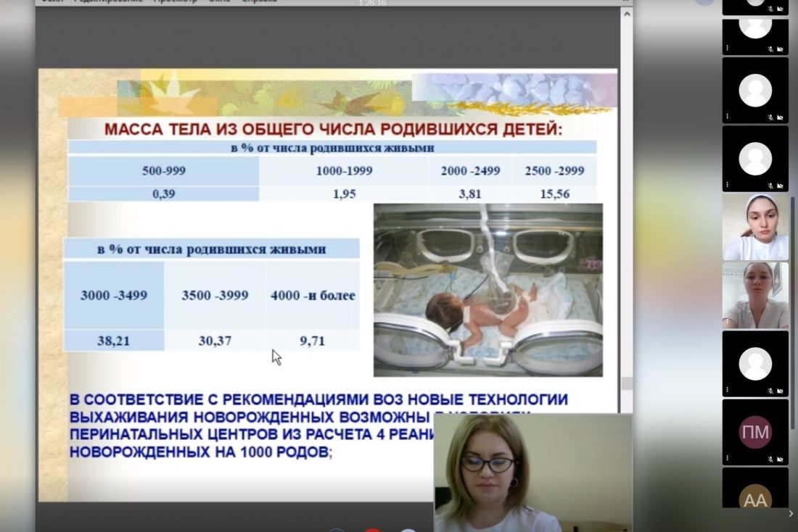Select the presenter's webcam video with glasses
798x532 pixels.
(533, 473)
